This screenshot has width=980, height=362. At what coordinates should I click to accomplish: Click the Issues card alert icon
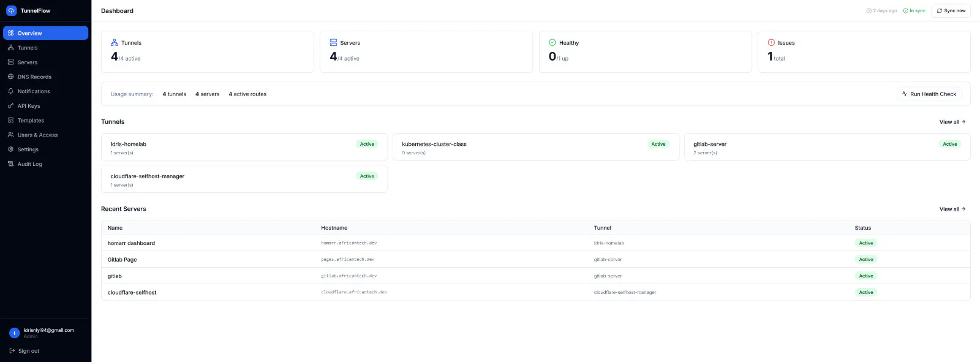(x=771, y=43)
